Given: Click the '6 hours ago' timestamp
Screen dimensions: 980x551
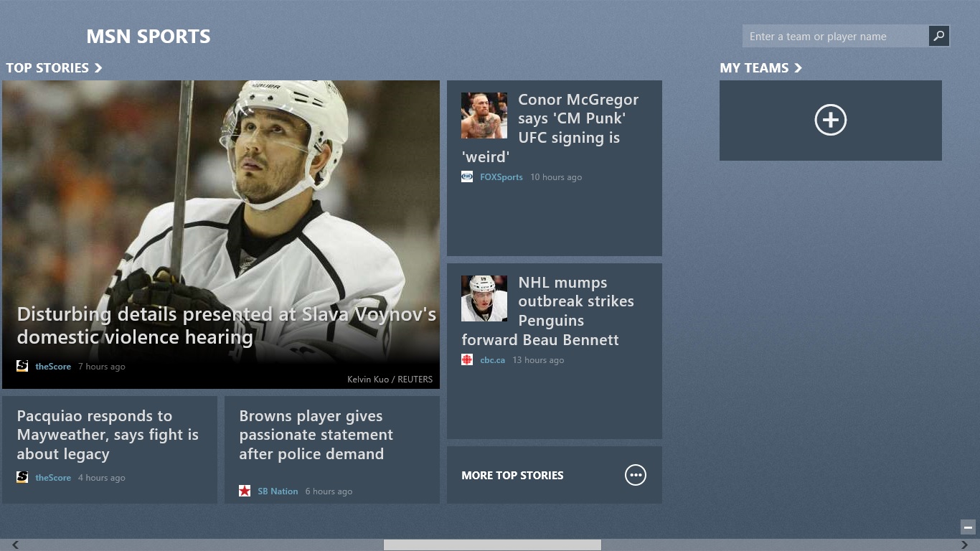Looking at the screenshot, I should click(x=329, y=491).
